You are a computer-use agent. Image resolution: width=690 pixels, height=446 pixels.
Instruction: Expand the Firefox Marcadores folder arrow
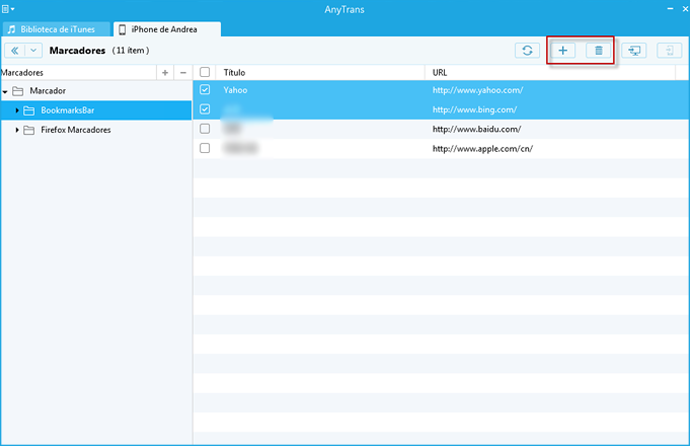tap(17, 130)
